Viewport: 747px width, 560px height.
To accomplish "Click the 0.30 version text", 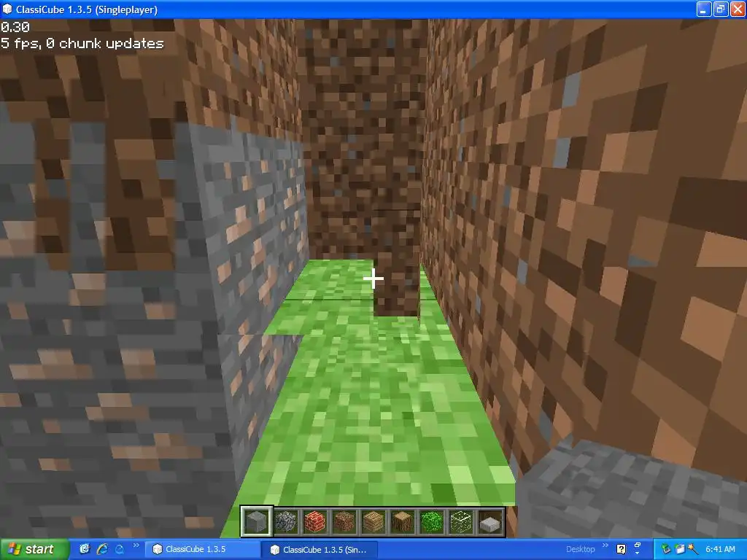I will click(15, 27).
